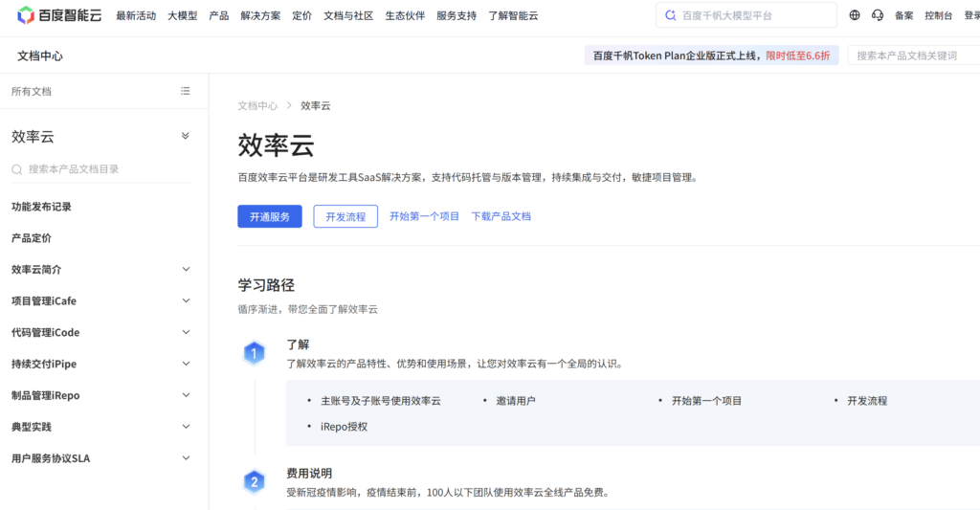Open 产品定价 in sidebar

point(32,238)
